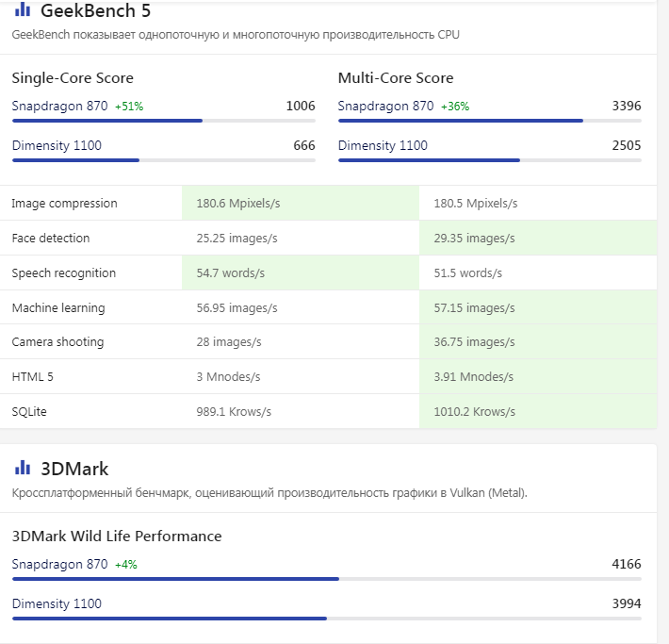This screenshot has height=644, width=669.
Task: Click the 25.25 images/s cell
Action: click(301, 239)
